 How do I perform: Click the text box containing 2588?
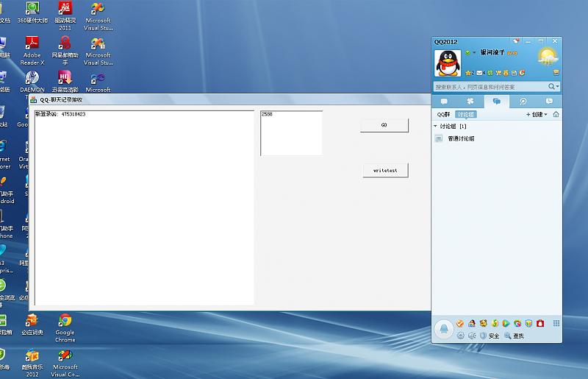coord(291,133)
